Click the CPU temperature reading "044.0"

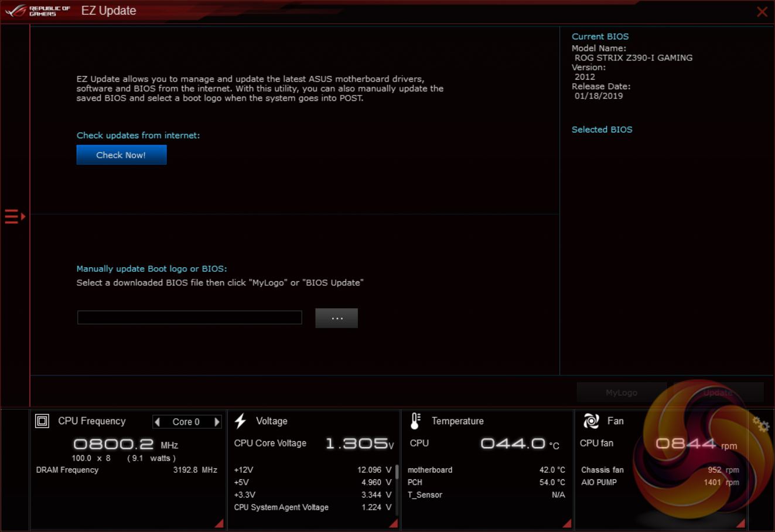[513, 444]
